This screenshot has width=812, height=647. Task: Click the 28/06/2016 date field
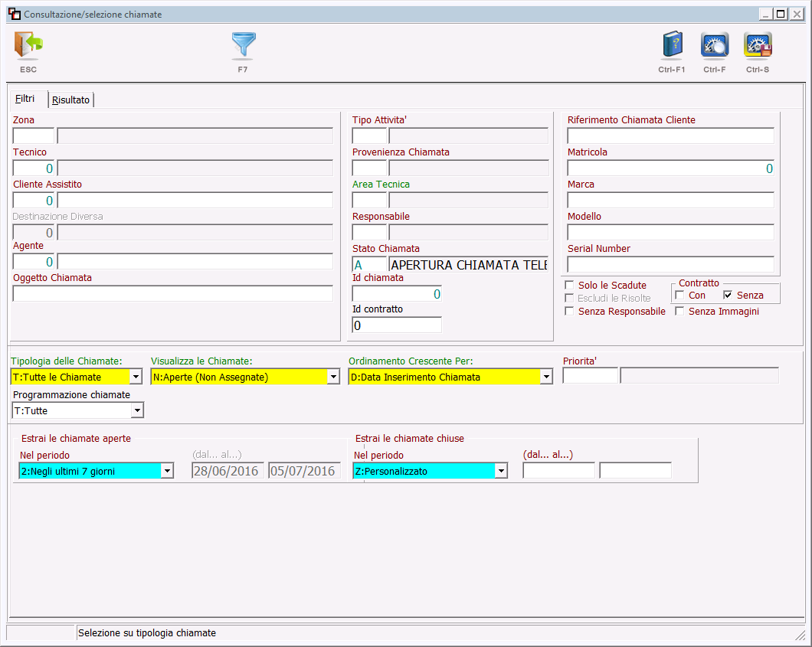[228, 470]
